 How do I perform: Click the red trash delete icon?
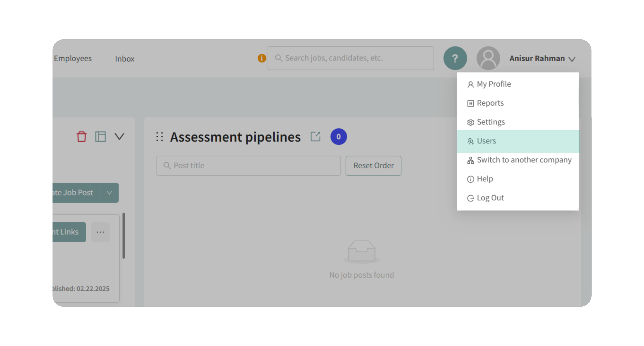[x=82, y=137]
